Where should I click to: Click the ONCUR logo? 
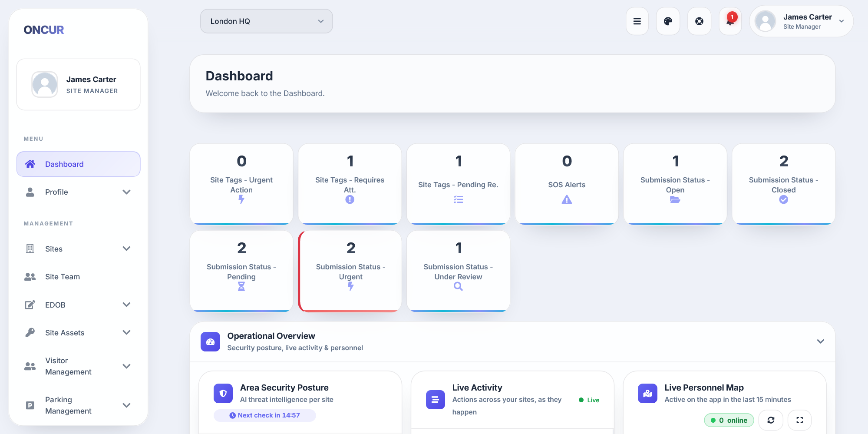pos(44,30)
